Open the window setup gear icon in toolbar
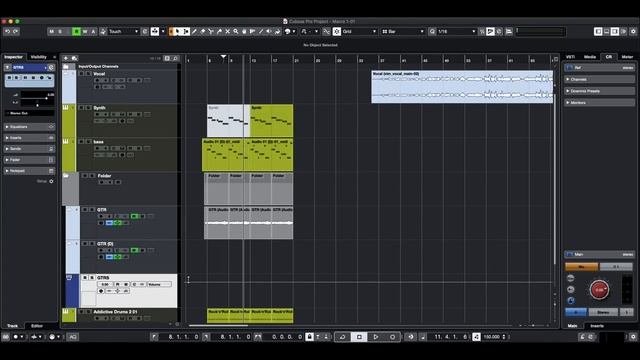This screenshot has width=640, height=360. coord(633,31)
